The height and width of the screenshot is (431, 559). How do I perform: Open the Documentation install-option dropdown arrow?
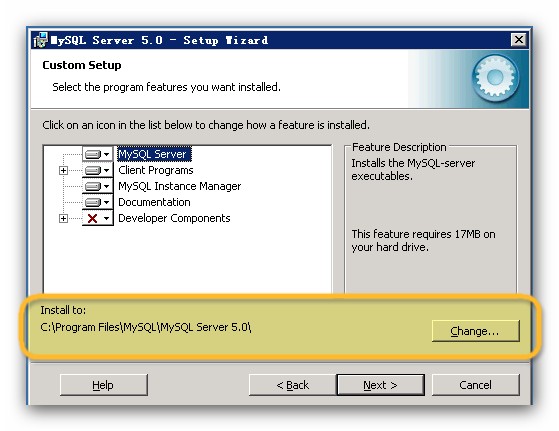point(107,203)
